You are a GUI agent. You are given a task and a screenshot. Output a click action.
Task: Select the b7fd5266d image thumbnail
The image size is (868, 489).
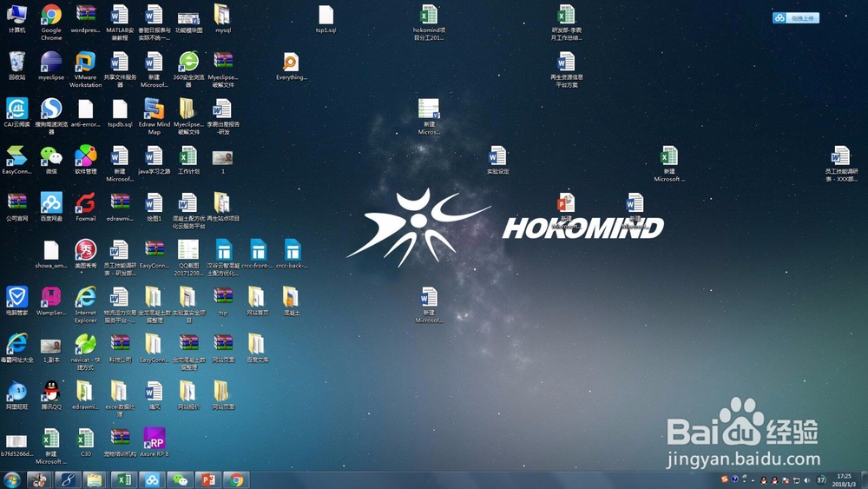click(x=16, y=442)
